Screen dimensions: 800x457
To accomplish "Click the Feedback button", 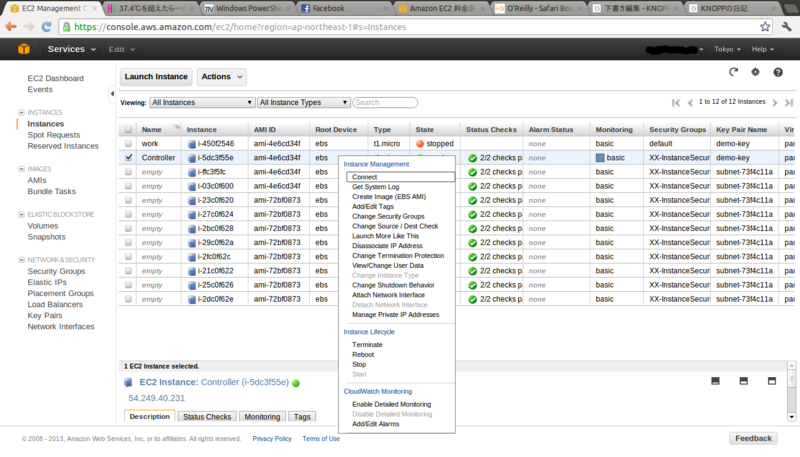I will click(753, 438).
